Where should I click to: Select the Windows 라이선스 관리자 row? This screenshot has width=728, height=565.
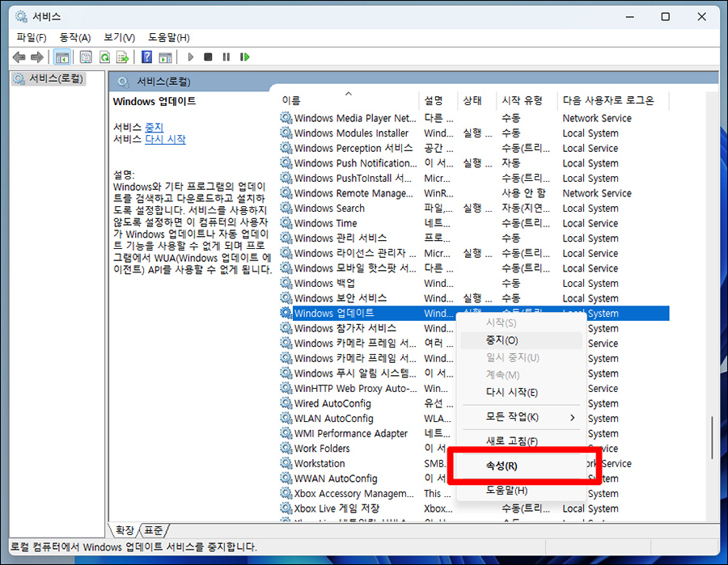pos(474,253)
